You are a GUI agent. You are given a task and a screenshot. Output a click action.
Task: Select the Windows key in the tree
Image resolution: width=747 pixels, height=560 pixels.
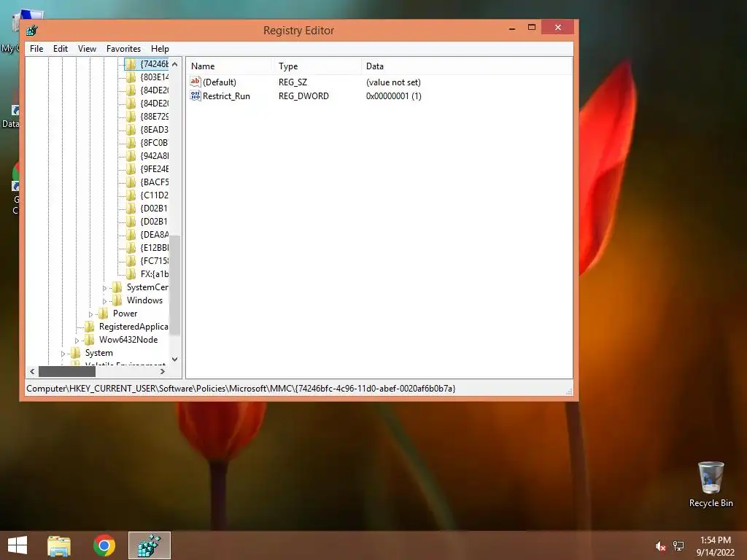pyautogui.click(x=144, y=300)
